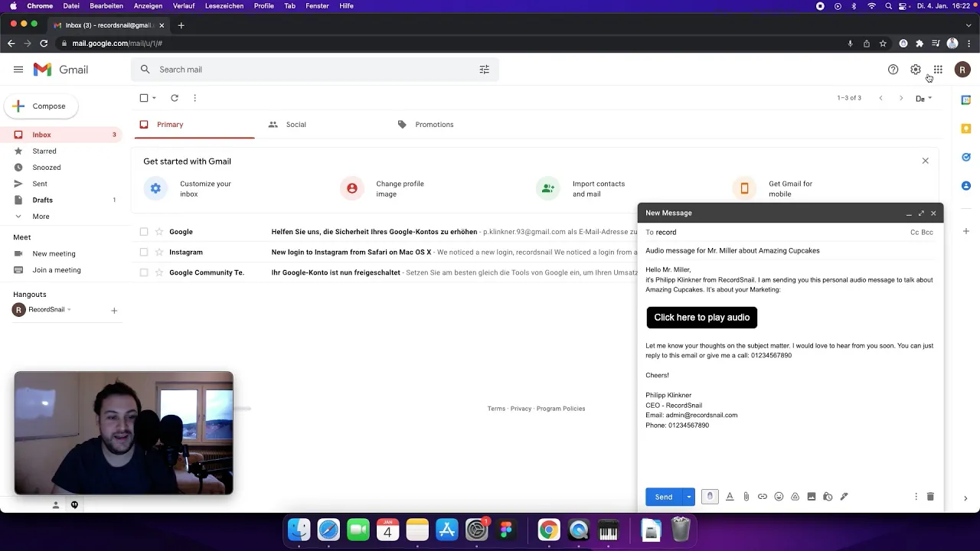Star the Instagram email

click(x=159, y=252)
